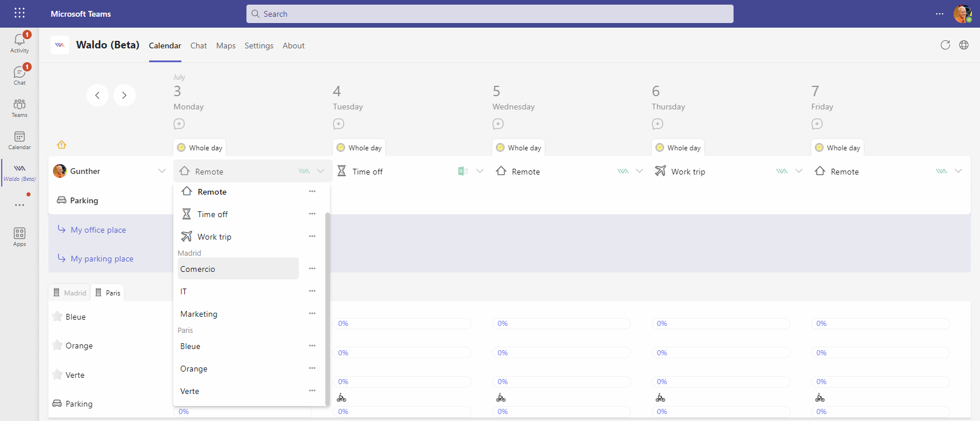The height and width of the screenshot is (421, 980).
Task: Open more options for Remote entry
Action: [x=312, y=191]
